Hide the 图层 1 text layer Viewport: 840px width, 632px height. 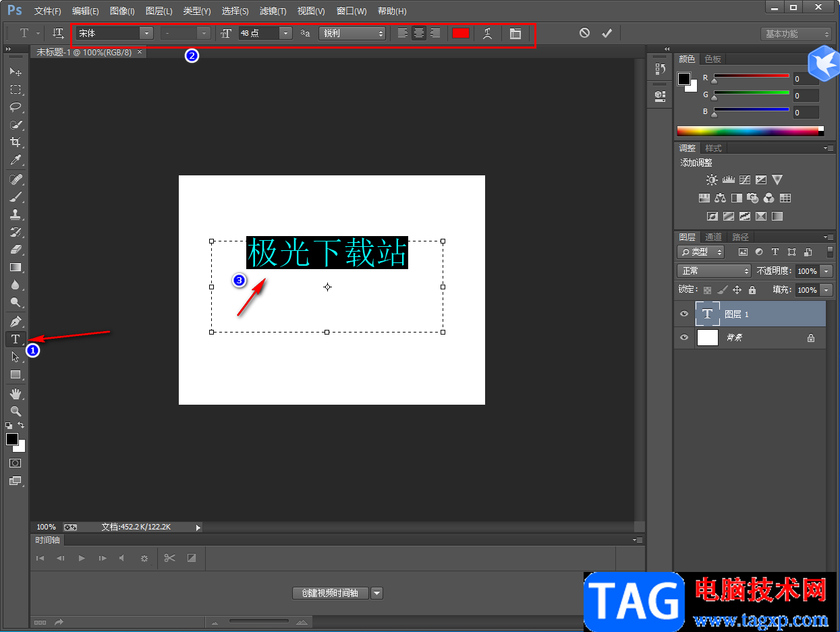click(684, 314)
